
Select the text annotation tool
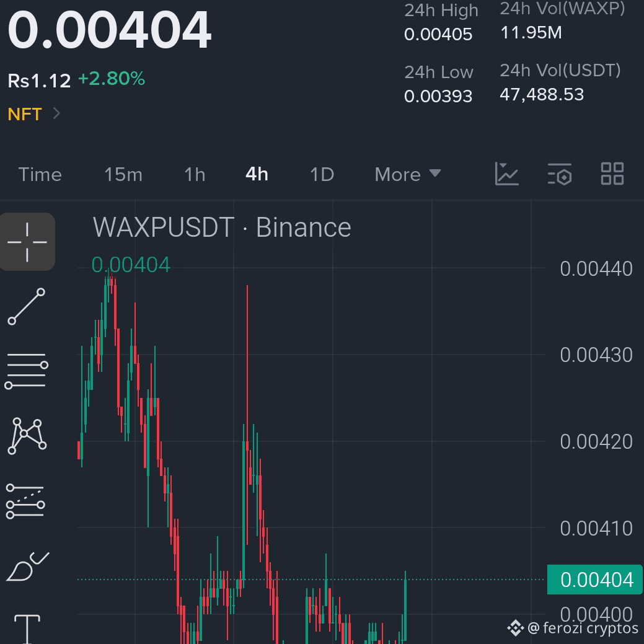[27, 629]
